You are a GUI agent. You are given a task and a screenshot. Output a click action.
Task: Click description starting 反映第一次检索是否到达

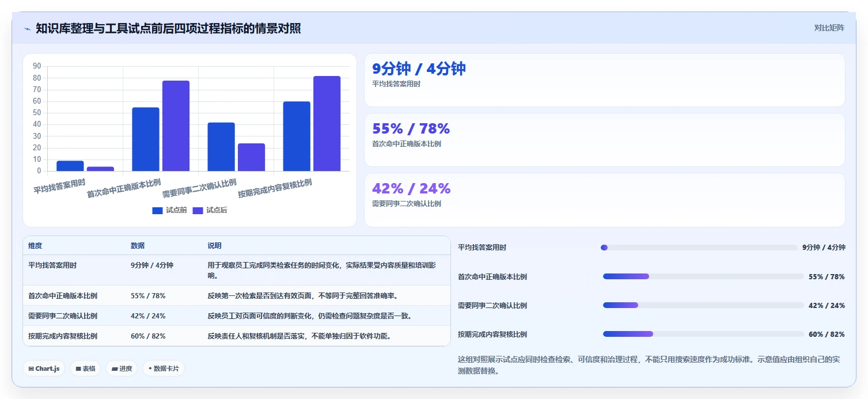coord(303,296)
